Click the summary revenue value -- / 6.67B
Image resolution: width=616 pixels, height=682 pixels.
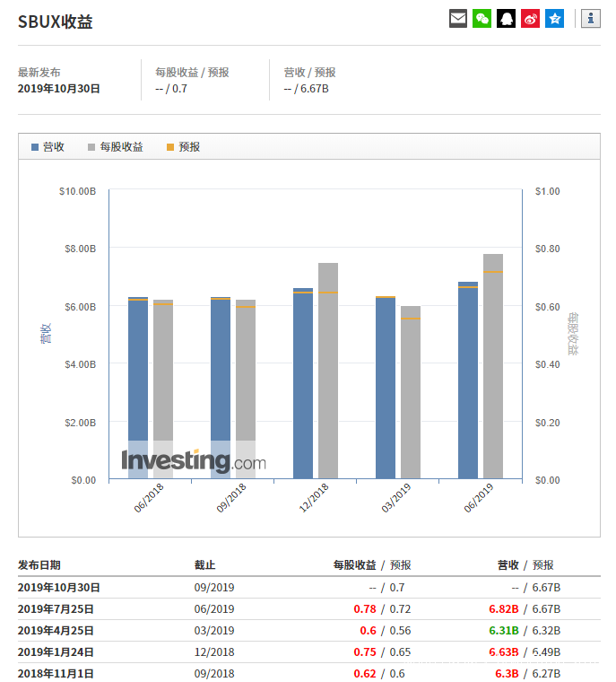[x=307, y=89]
